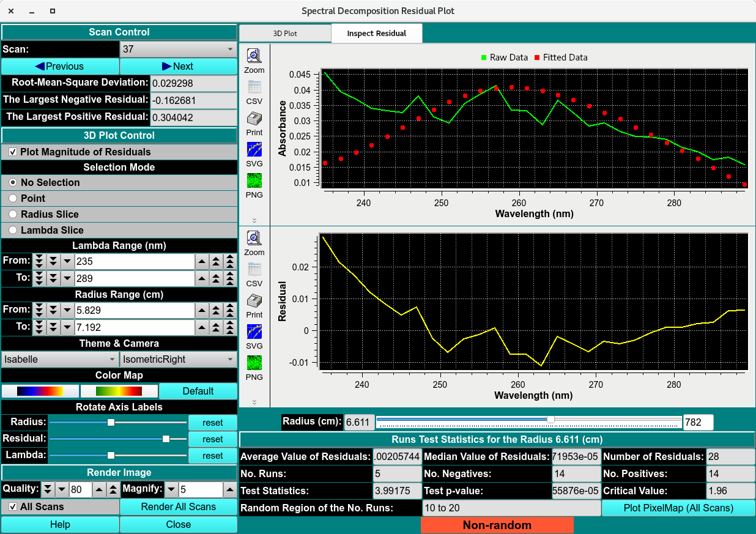This screenshot has height=534, width=756.
Task: Single-up arrow for Radius To value
Action: pos(202,327)
